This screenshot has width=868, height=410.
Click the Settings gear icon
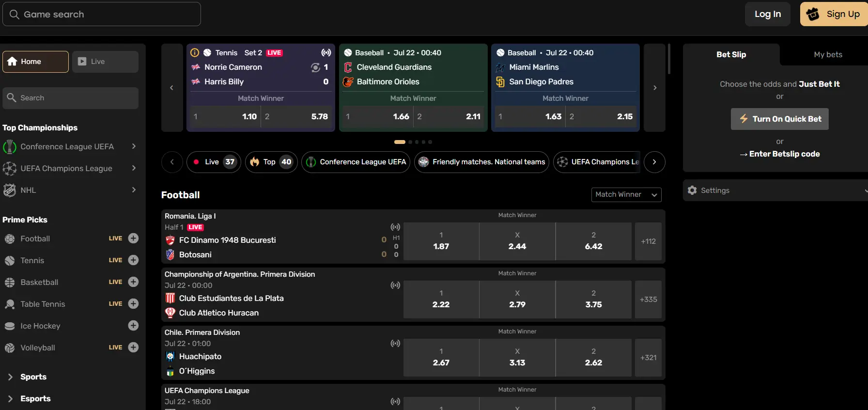tap(692, 190)
